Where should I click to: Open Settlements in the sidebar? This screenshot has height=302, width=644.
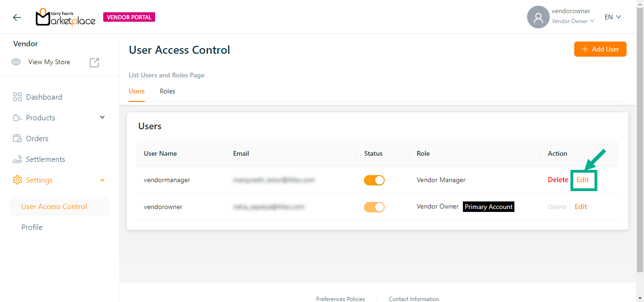click(x=45, y=159)
